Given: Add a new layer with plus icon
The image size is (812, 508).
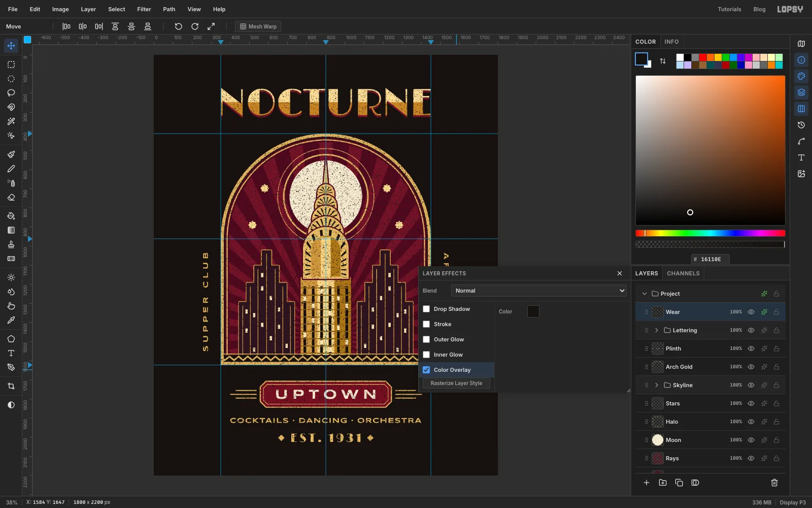Looking at the screenshot, I should pos(647,483).
